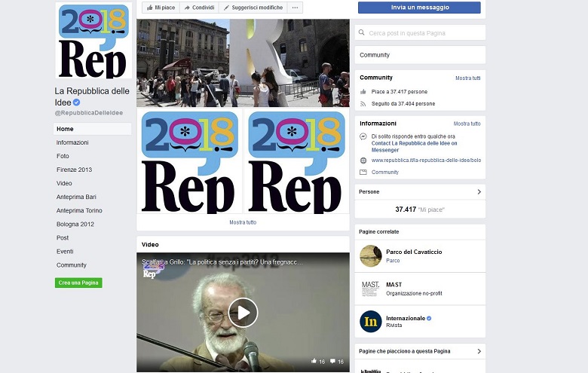Viewport: 588px width, 373px height.
Task: Click the 37.417 Mi piace count
Action: (420, 209)
